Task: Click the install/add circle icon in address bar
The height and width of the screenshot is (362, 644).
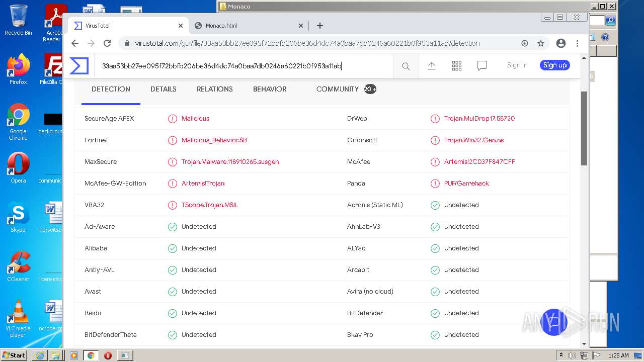Action: pos(525,43)
